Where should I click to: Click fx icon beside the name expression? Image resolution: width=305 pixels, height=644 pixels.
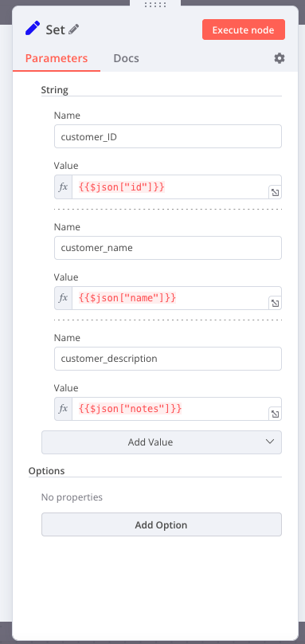tap(63, 298)
